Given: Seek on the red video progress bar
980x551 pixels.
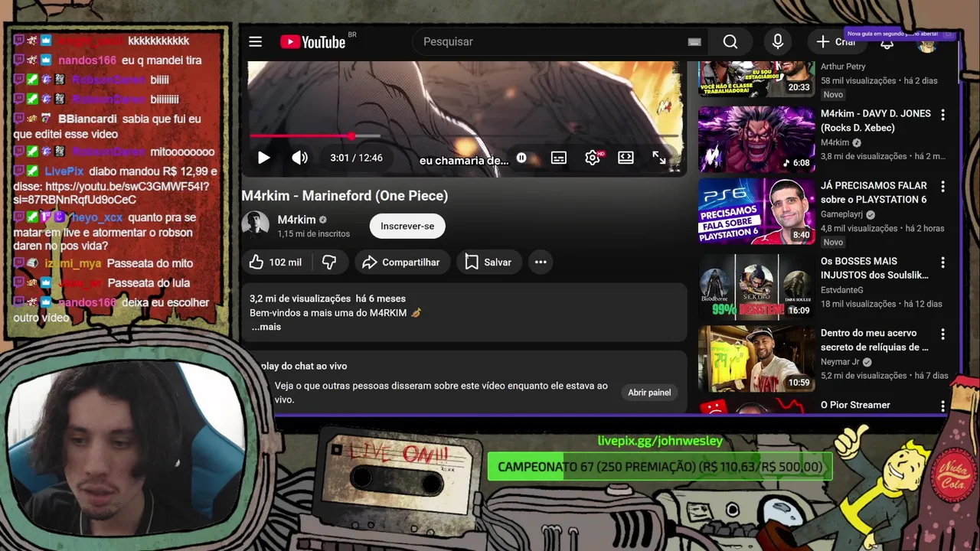Looking at the screenshot, I should (x=464, y=136).
